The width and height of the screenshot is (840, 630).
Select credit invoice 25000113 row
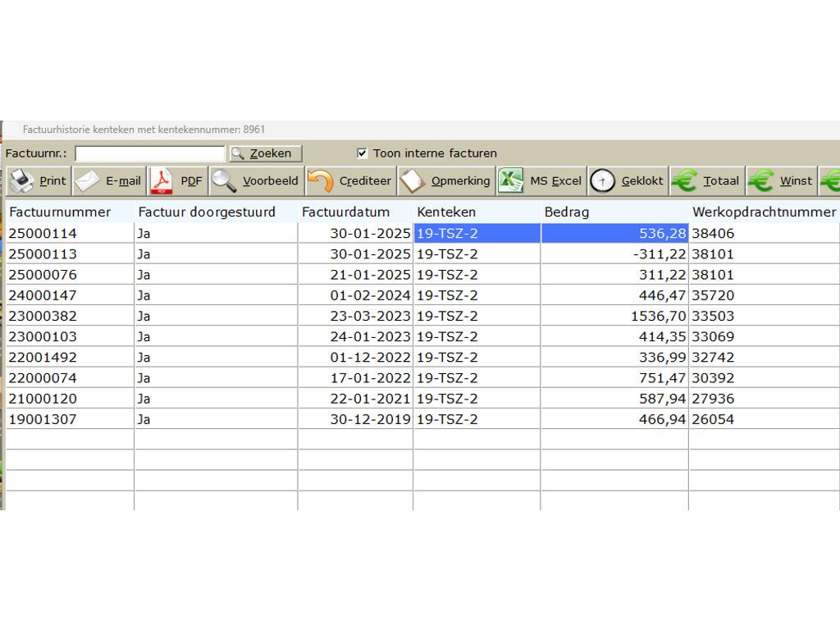tap(43, 254)
